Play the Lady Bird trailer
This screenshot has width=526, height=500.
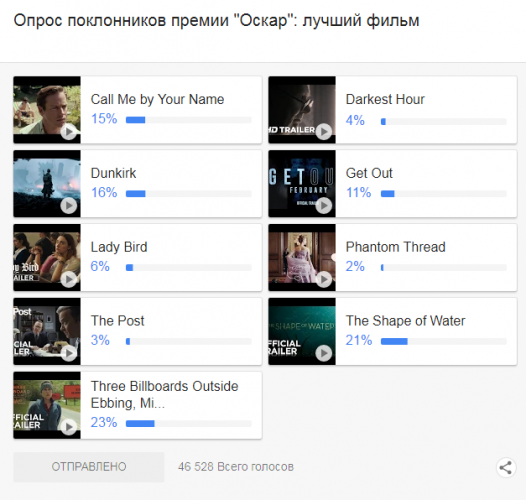point(69,279)
